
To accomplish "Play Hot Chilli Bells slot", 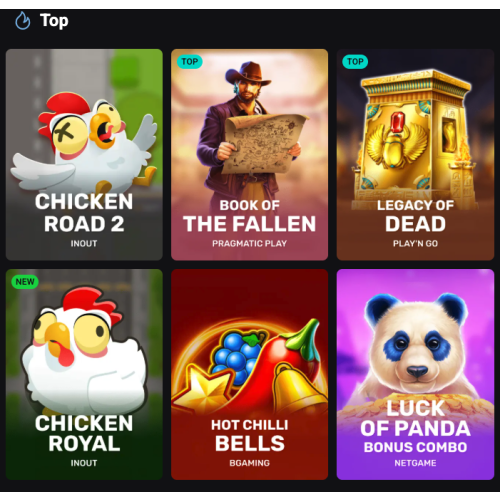I will [x=249, y=375].
